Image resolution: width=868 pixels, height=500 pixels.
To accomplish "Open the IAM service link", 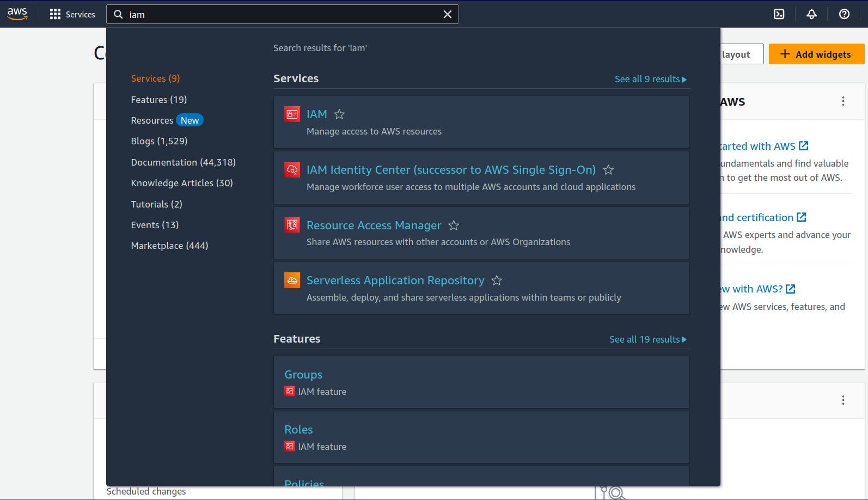I will pos(317,114).
